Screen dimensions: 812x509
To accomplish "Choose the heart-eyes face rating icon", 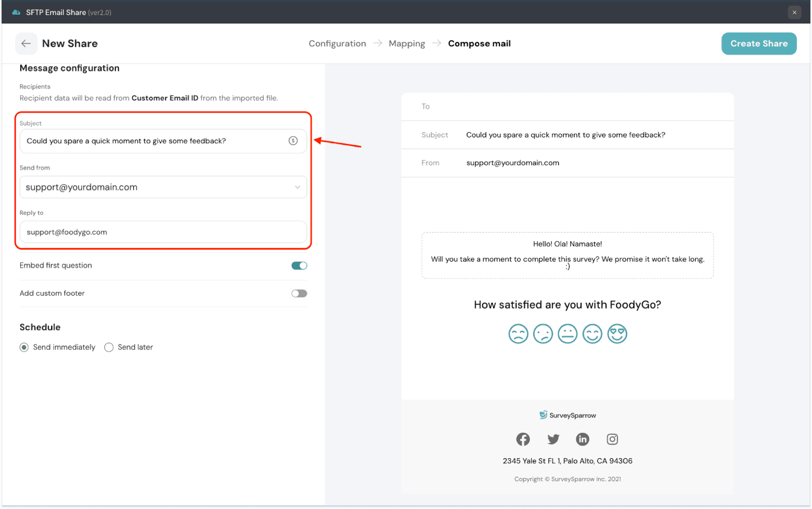I will 617,334.
